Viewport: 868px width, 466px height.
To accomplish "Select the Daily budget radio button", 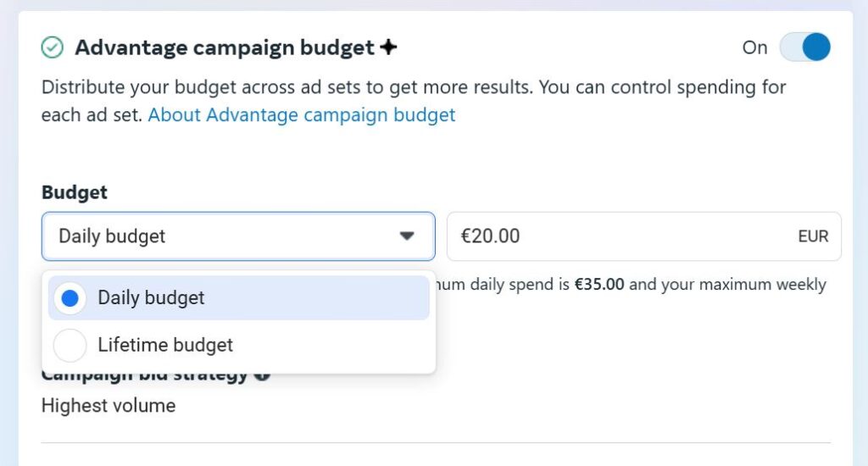I will 70,298.
